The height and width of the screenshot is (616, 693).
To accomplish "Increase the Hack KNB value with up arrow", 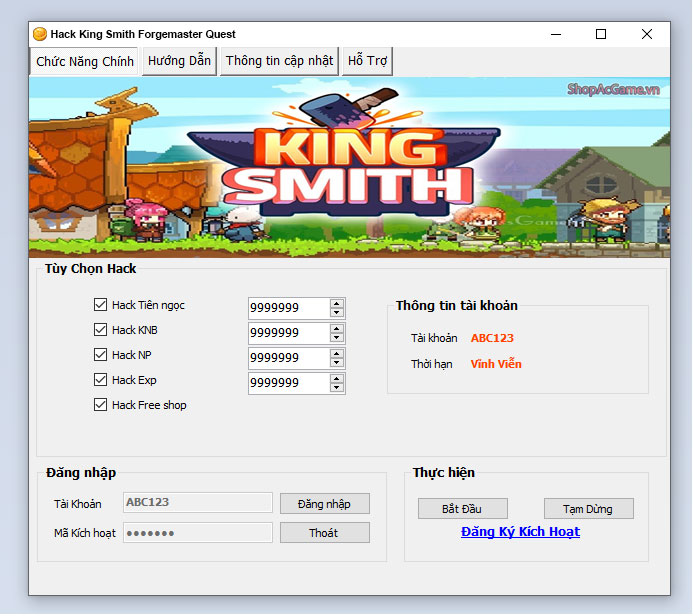I will point(337,329).
